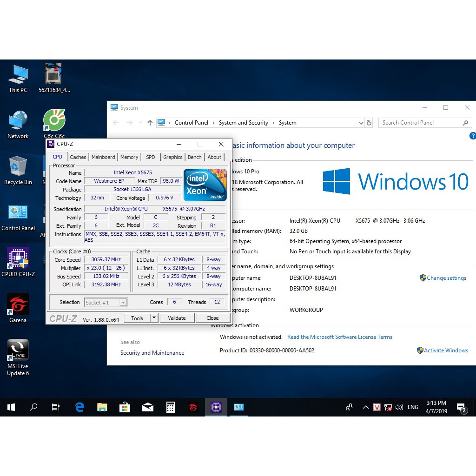This screenshot has height=476, width=476.
Task: Expand the Tools dropdown arrow in CPU-Z
Action: (x=154, y=318)
